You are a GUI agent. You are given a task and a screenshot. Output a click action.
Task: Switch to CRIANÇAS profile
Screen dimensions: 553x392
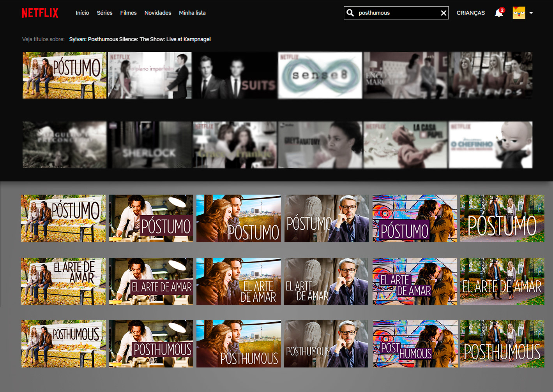click(471, 13)
